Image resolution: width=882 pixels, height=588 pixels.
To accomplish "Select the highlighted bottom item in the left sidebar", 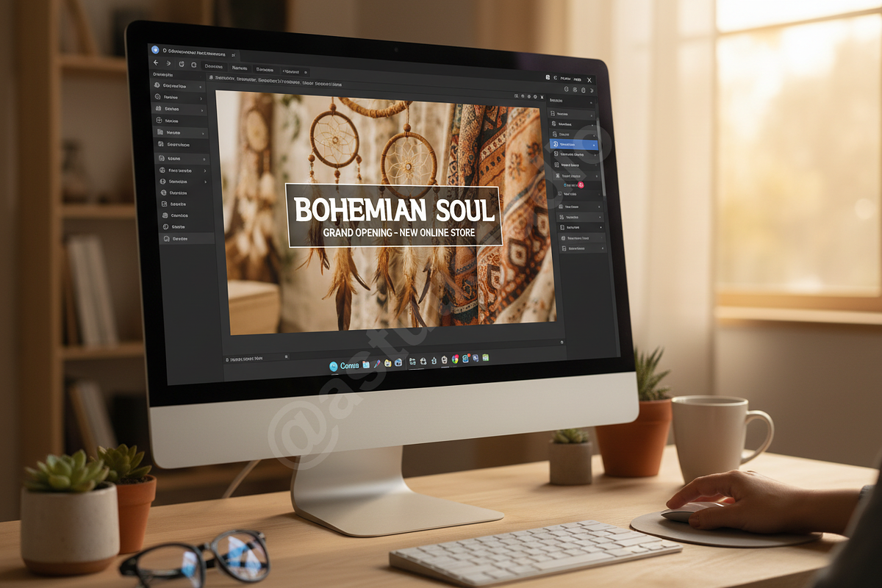I will pos(187,238).
